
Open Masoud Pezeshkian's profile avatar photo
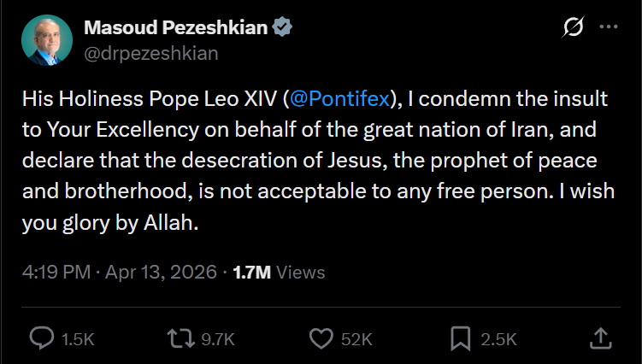pos(47,40)
